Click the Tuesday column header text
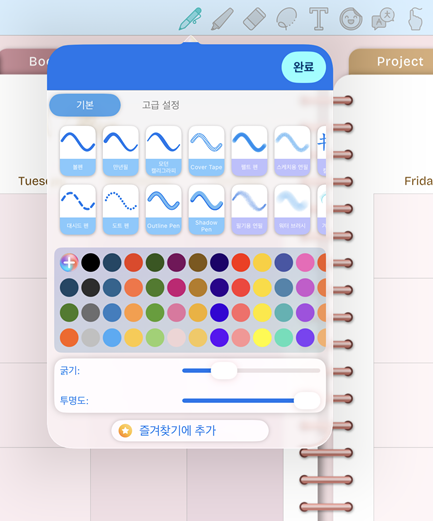The width and height of the screenshot is (433, 521). click(x=33, y=181)
